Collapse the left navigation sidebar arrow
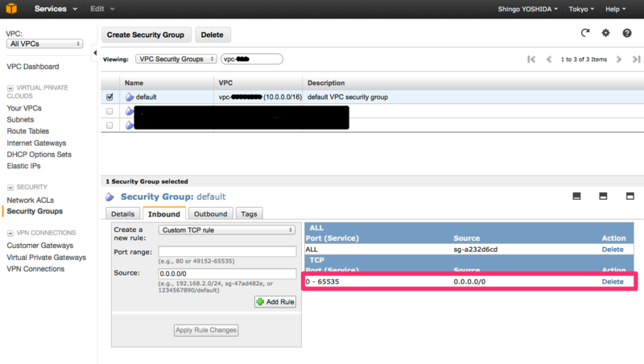The width and height of the screenshot is (644, 364). (x=95, y=52)
